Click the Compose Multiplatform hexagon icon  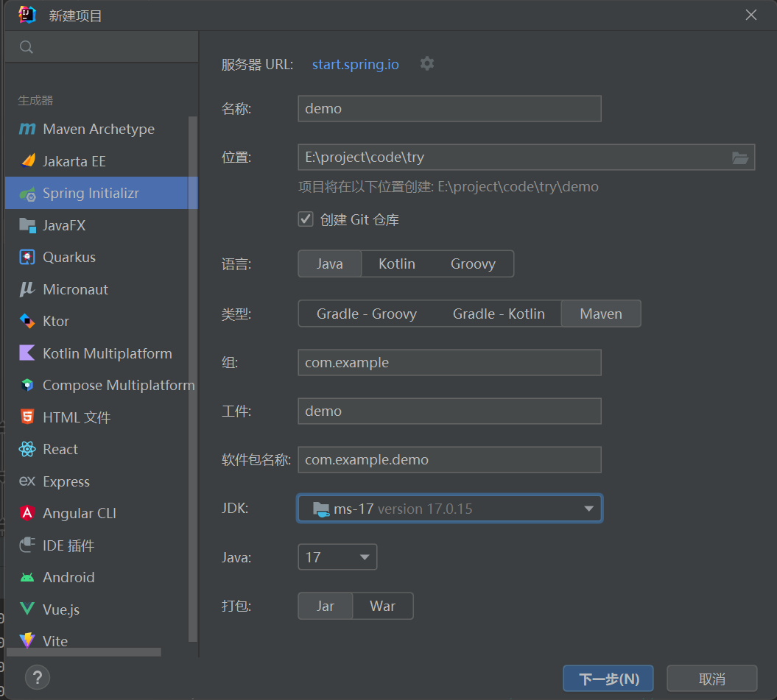tap(27, 385)
